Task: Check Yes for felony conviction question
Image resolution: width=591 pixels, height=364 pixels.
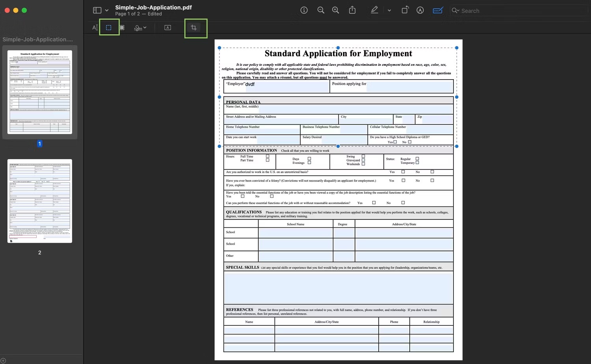Action: click(x=403, y=180)
